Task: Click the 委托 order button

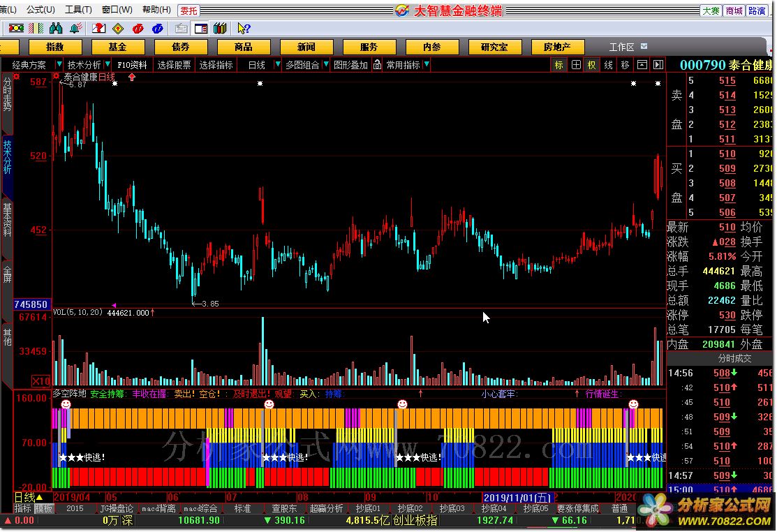Action: click(x=188, y=10)
